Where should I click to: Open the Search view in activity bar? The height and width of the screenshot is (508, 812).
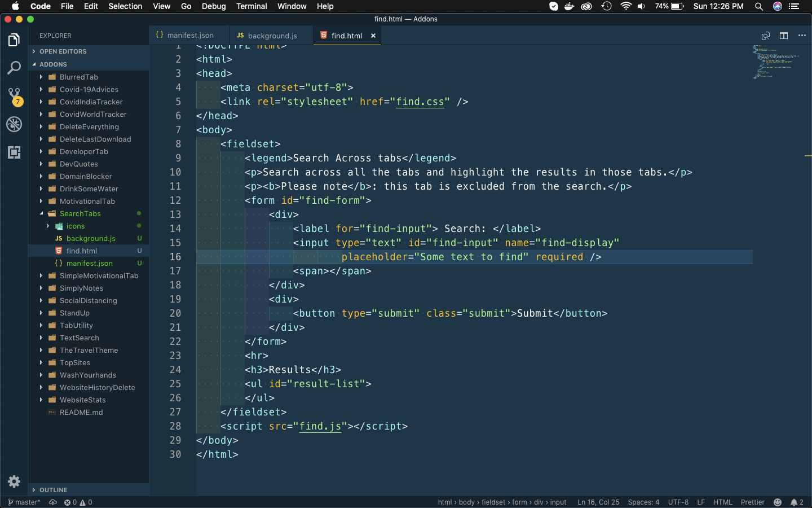tap(14, 68)
